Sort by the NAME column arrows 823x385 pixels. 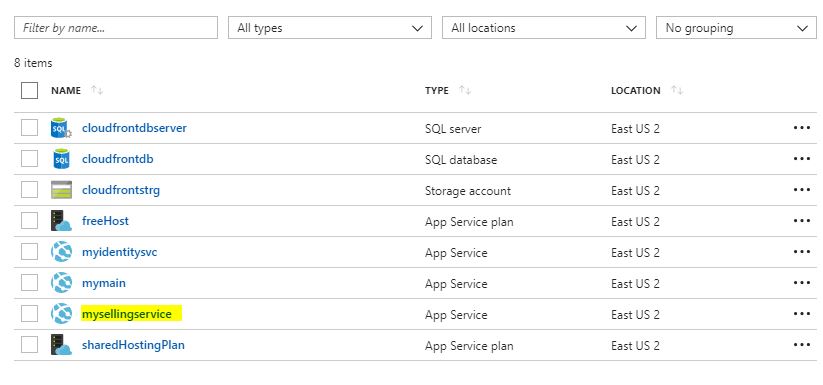97,91
